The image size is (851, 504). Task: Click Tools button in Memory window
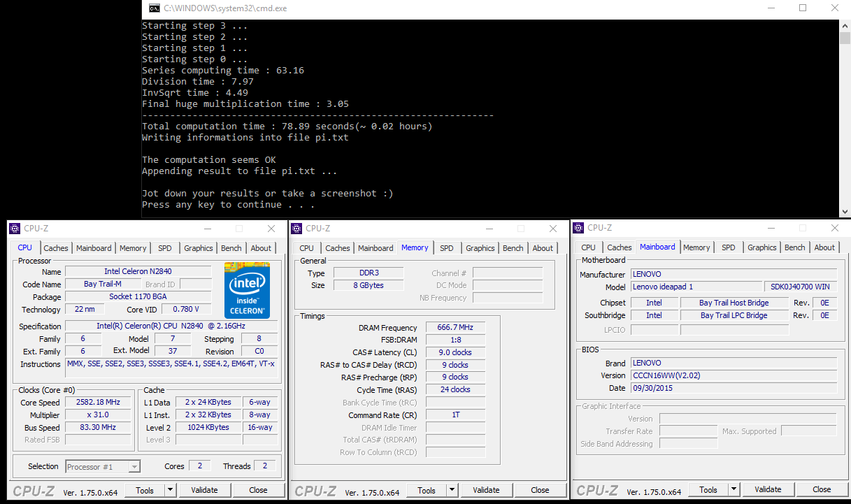[x=427, y=490]
